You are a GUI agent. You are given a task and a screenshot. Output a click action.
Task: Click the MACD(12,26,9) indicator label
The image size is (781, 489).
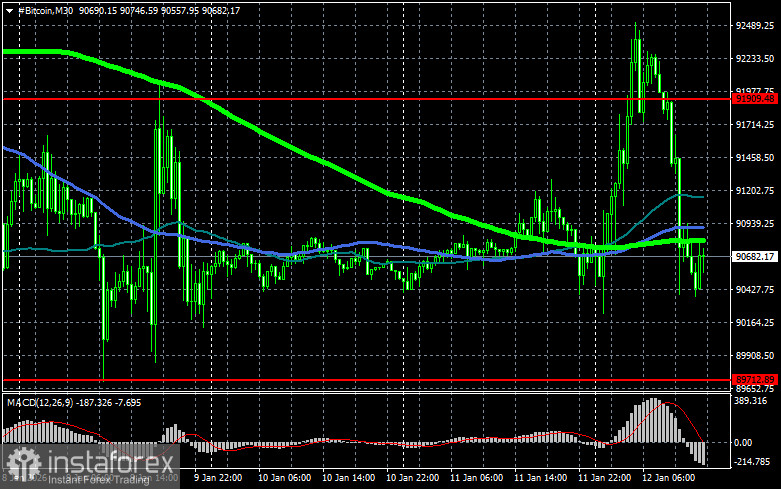click(39, 402)
